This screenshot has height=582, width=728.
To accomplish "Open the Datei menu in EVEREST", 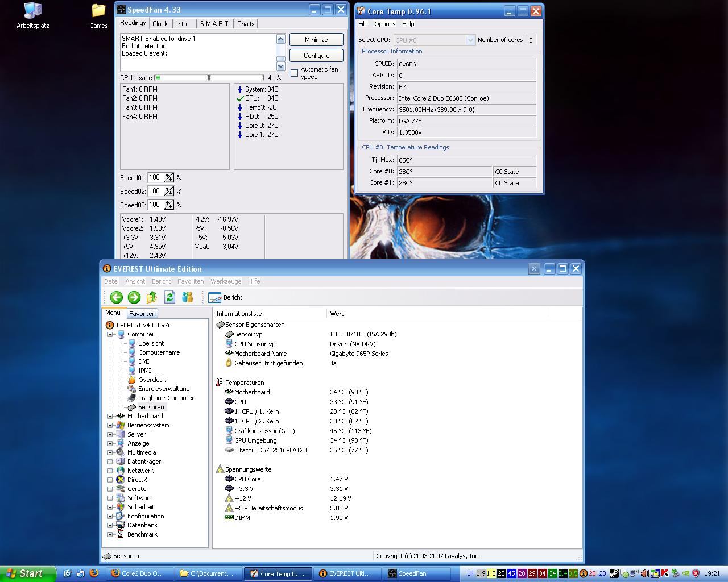I will (111, 281).
